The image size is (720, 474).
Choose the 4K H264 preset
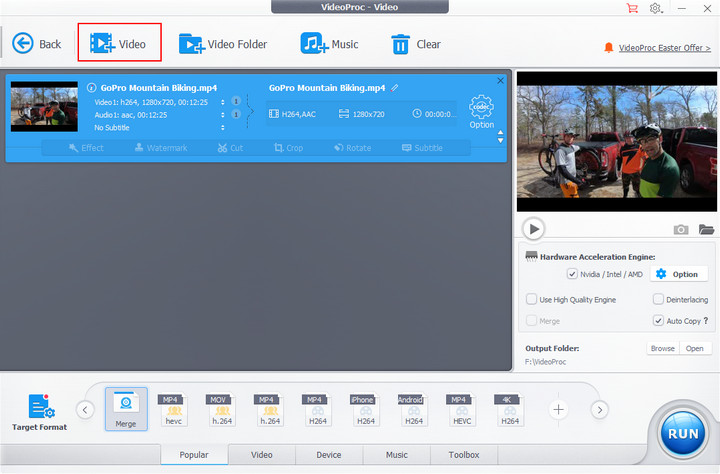510,409
